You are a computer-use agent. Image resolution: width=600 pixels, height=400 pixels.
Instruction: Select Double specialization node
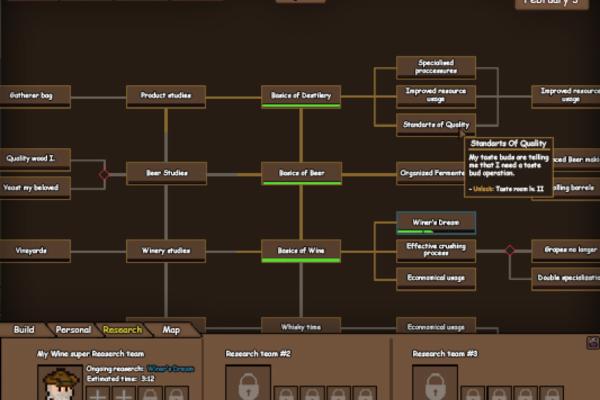coord(566,278)
